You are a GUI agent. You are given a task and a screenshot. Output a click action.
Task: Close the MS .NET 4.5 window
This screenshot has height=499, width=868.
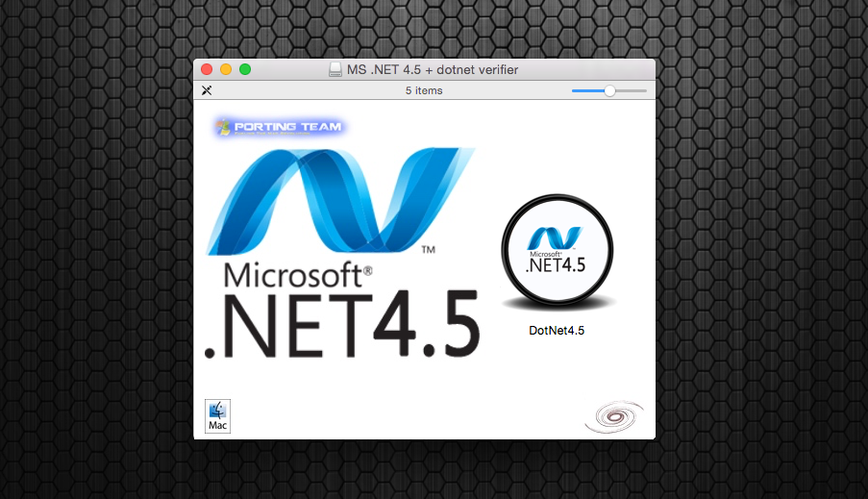pos(207,69)
